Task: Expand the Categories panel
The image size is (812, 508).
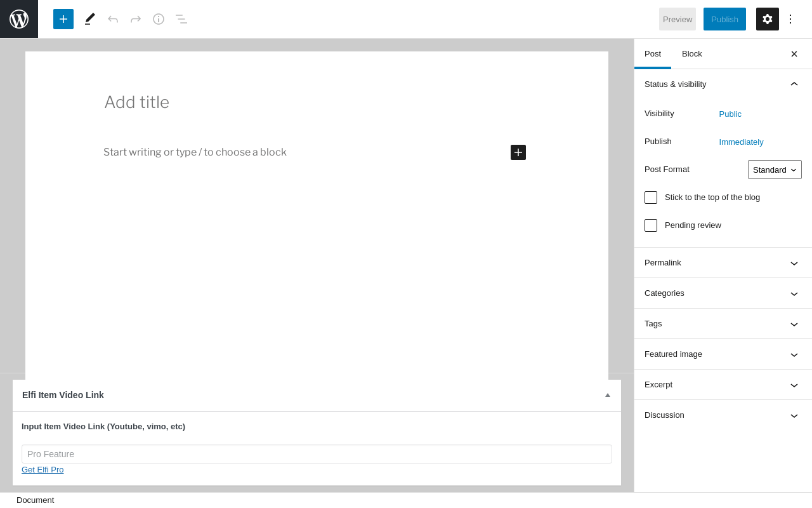Action: (723, 293)
